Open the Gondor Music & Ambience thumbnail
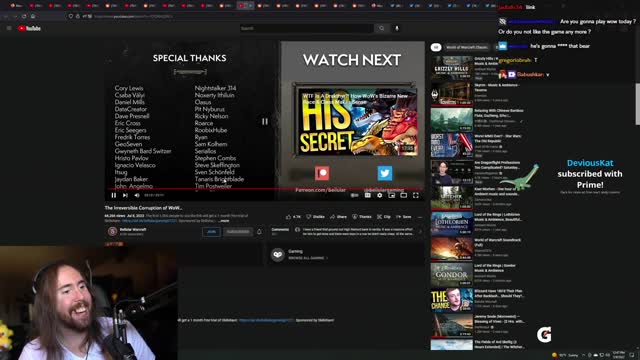The width and height of the screenshot is (640, 360). pos(451,274)
